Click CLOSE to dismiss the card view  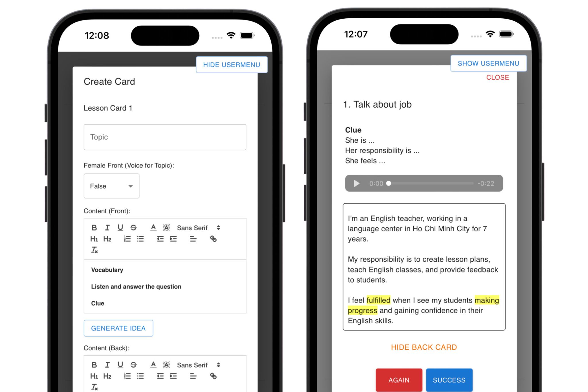[498, 78]
